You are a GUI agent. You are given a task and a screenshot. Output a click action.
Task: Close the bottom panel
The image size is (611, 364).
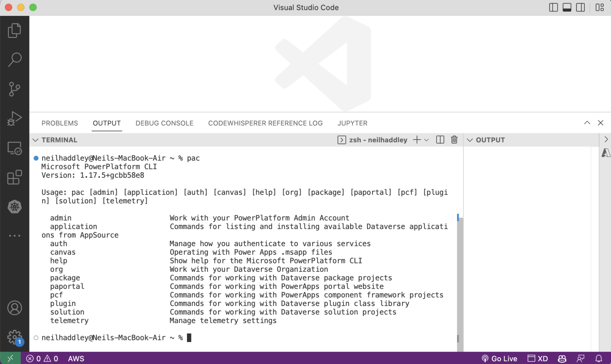pyautogui.click(x=601, y=123)
